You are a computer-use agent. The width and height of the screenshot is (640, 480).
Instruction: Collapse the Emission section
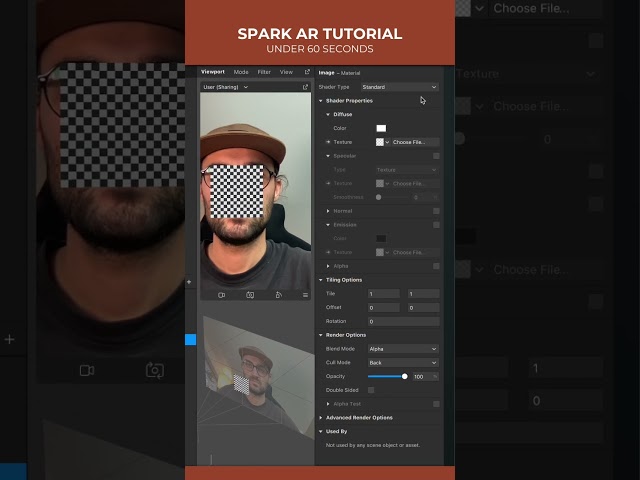[x=328, y=225]
